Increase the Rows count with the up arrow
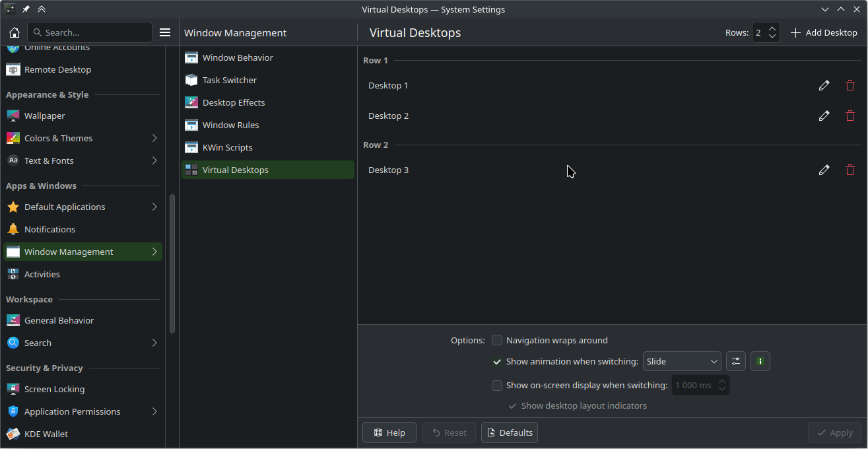 [772, 28]
